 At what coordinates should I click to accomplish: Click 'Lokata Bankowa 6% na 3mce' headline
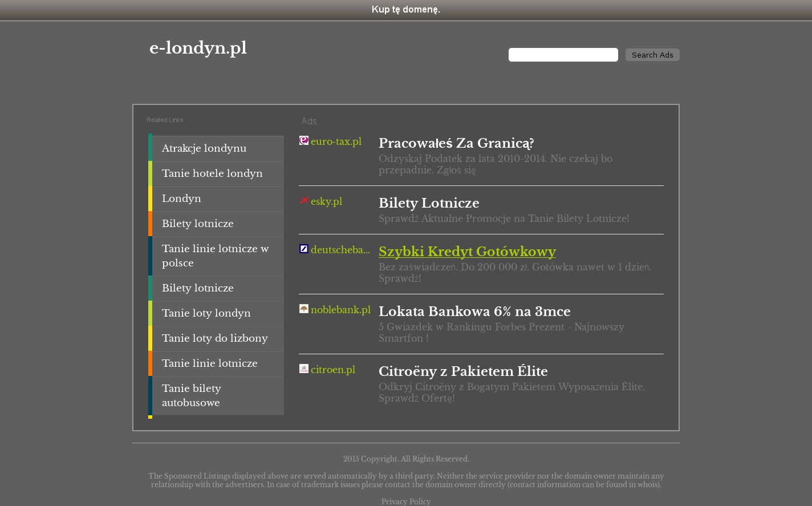click(x=474, y=311)
